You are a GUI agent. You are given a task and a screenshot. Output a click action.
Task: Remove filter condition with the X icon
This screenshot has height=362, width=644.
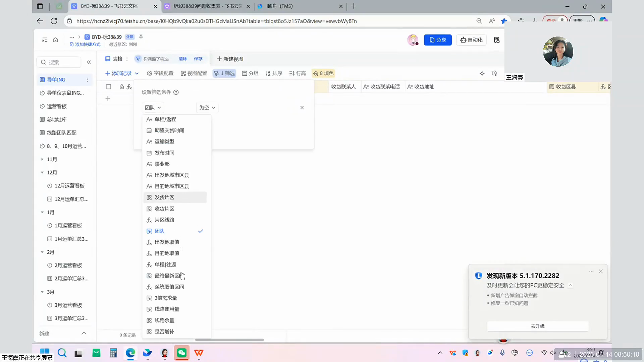(x=302, y=108)
